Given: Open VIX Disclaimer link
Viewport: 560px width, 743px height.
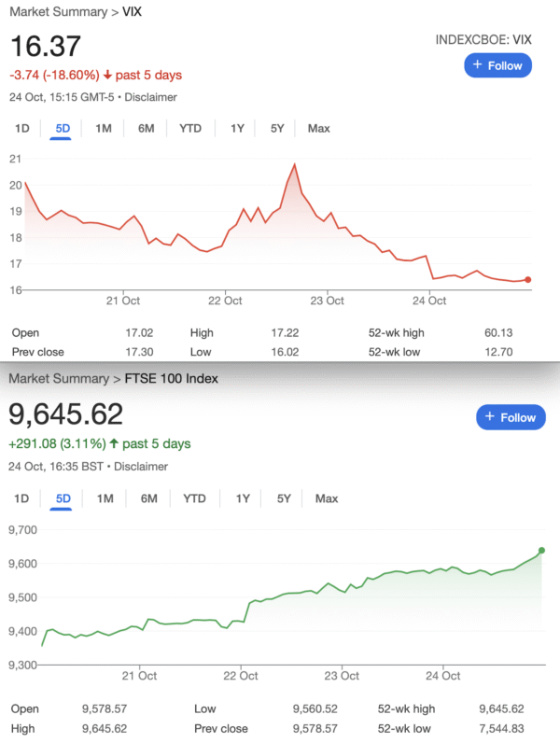Looking at the screenshot, I should click(152, 97).
